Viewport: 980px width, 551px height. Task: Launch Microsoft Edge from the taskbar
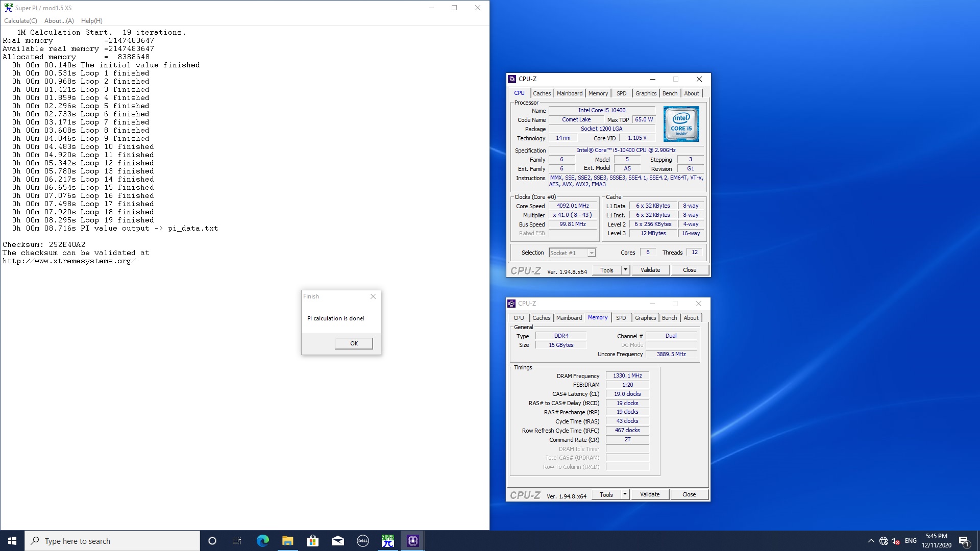[x=263, y=541]
